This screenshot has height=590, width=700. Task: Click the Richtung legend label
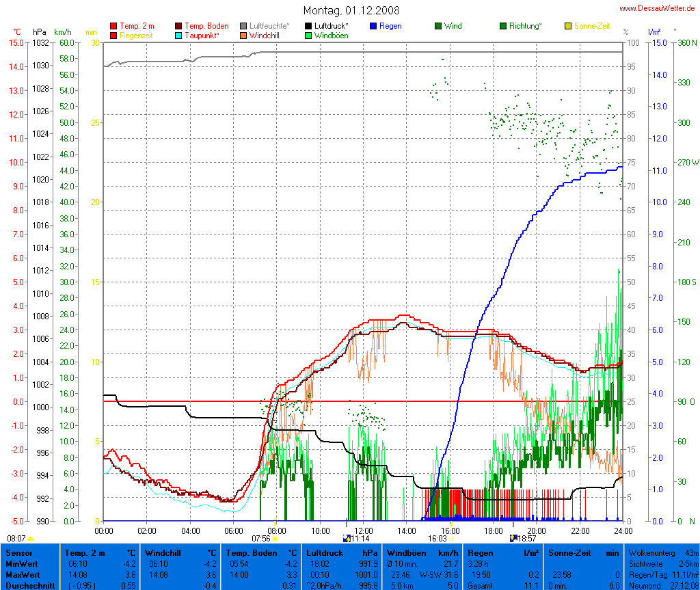(x=525, y=26)
